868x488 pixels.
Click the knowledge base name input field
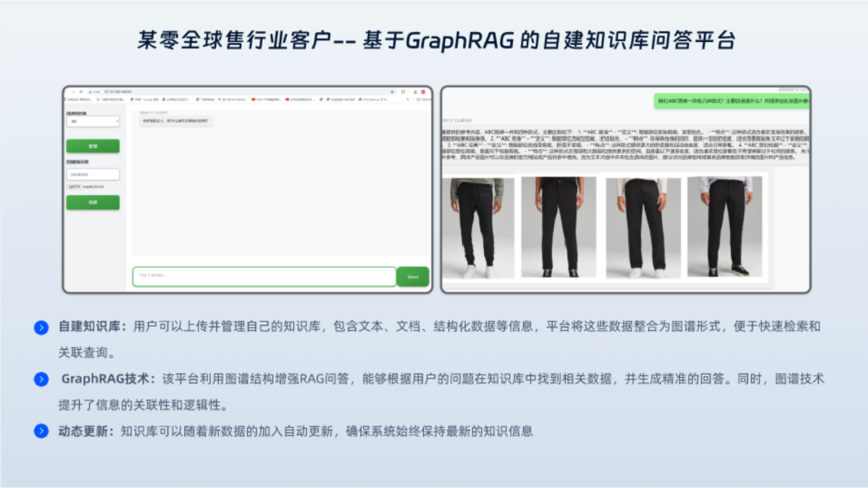[93, 175]
